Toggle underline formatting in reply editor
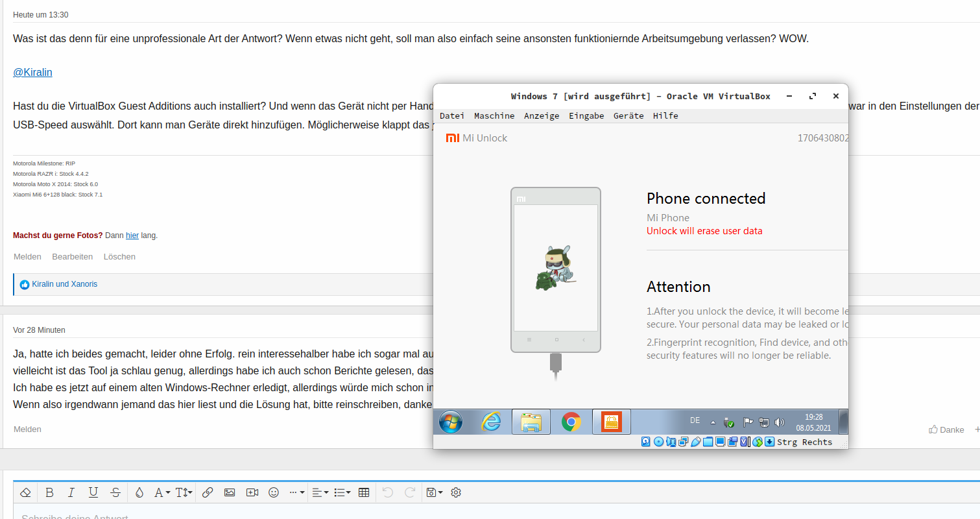This screenshot has width=980, height=519. pos(93,492)
